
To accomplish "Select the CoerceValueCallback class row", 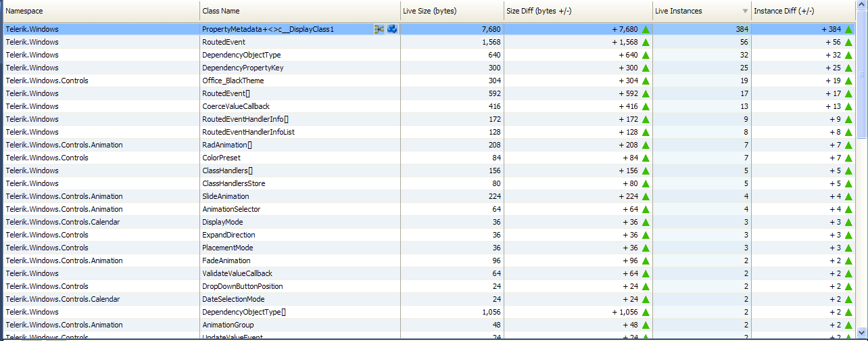I will click(x=429, y=107).
